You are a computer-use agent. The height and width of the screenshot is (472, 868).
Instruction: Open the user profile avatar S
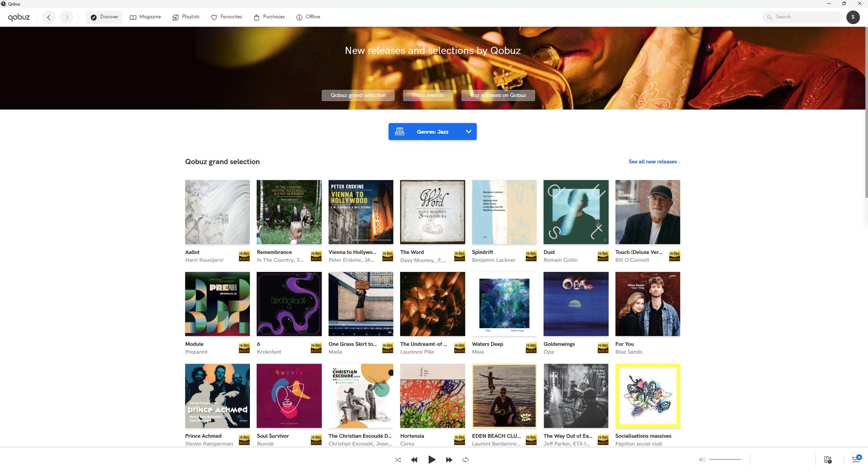point(853,17)
